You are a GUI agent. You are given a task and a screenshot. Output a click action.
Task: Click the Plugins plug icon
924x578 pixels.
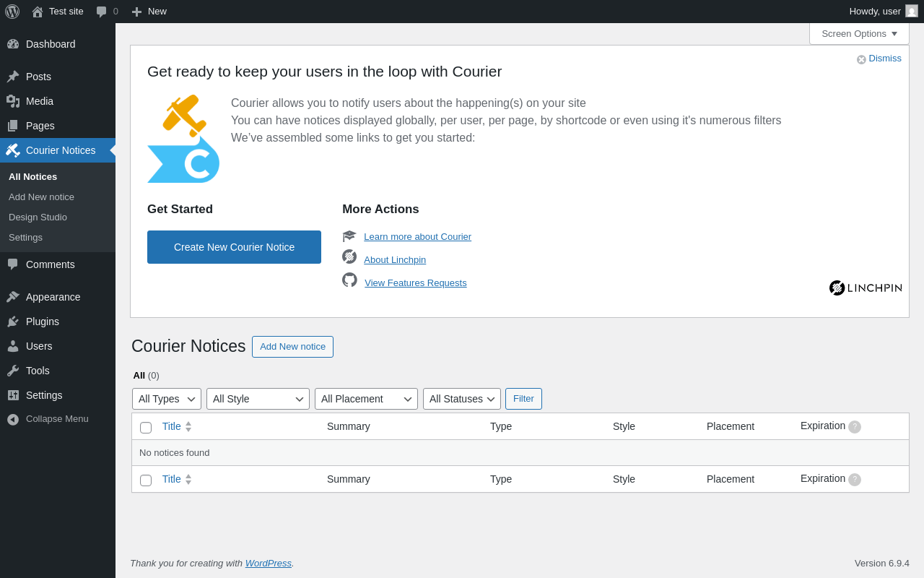pyautogui.click(x=13, y=322)
